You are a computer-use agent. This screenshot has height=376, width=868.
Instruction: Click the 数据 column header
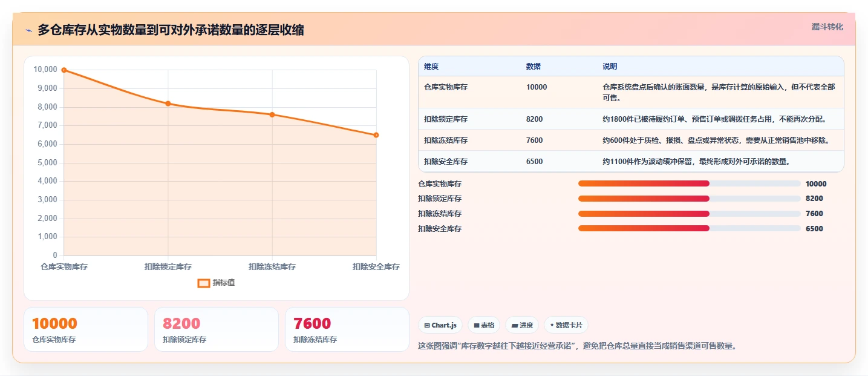[x=534, y=66]
